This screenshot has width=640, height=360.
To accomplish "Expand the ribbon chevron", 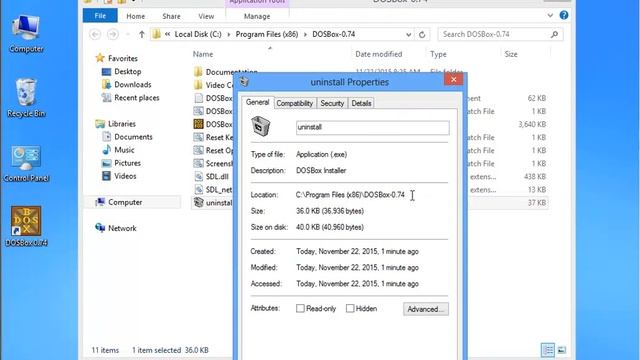I will (550, 15).
